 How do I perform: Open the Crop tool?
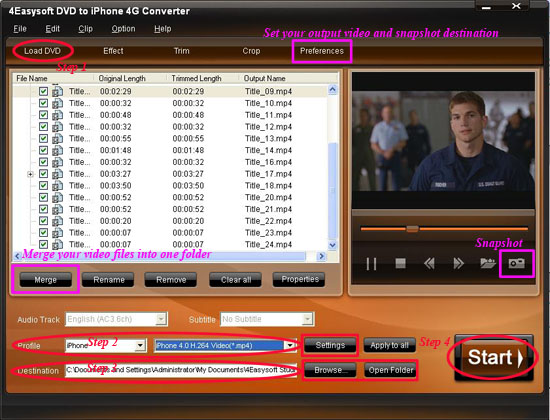tap(251, 51)
